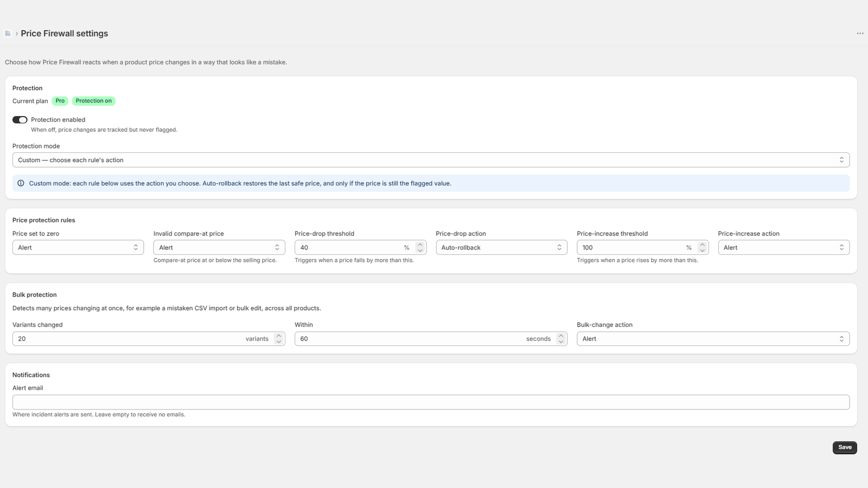Viewport: 868px width, 488px height.
Task: Click the Bulk protection heading
Action: coord(35,295)
